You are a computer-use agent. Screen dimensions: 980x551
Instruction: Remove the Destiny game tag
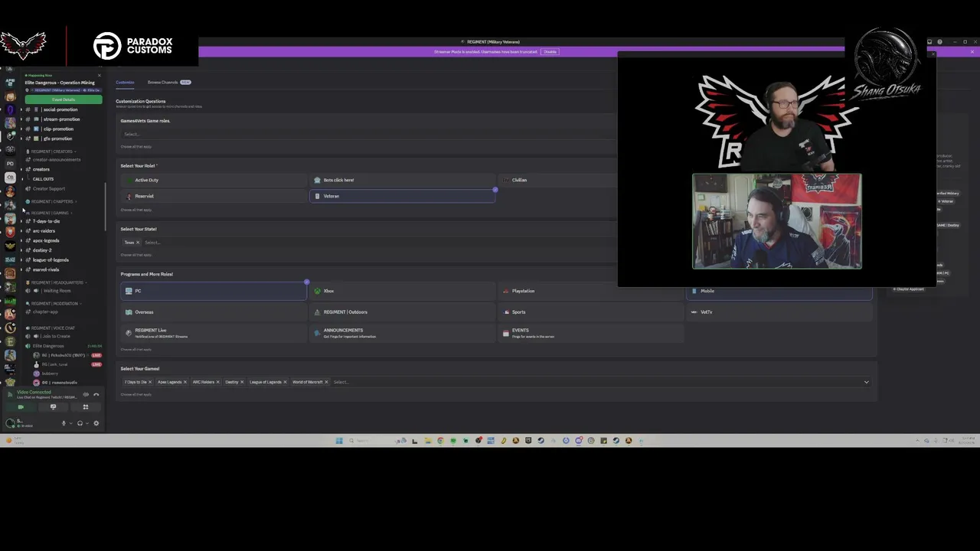tap(242, 382)
